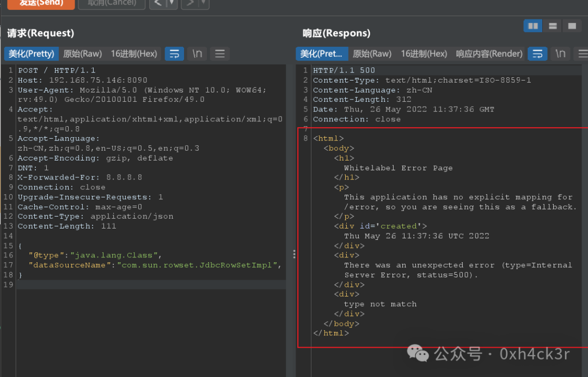Choose the side-by-side layout icon

[533, 26]
